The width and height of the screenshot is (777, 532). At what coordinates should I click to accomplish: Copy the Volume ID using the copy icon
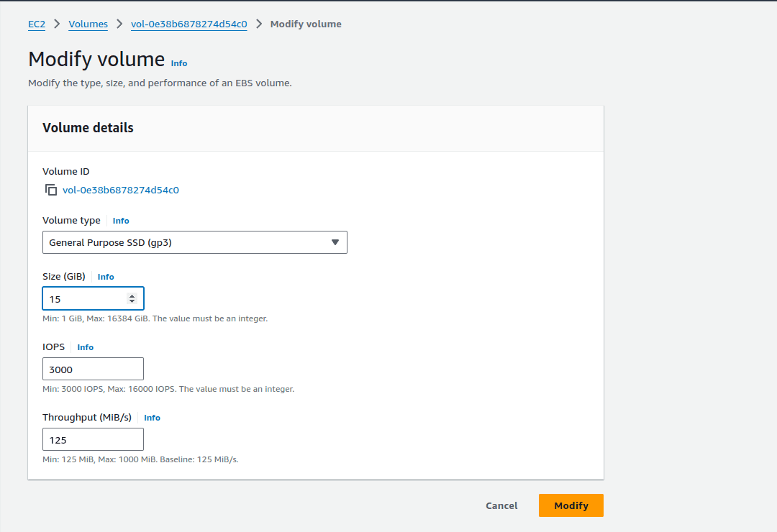(x=51, y=191)
